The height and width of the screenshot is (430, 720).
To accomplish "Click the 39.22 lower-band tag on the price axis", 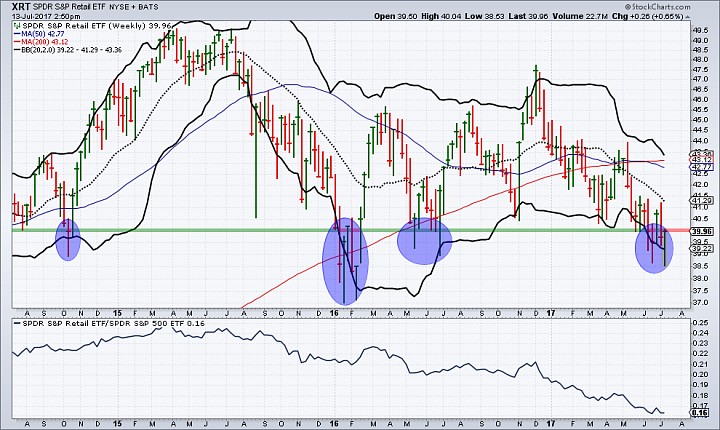I will tap(703, 248).
